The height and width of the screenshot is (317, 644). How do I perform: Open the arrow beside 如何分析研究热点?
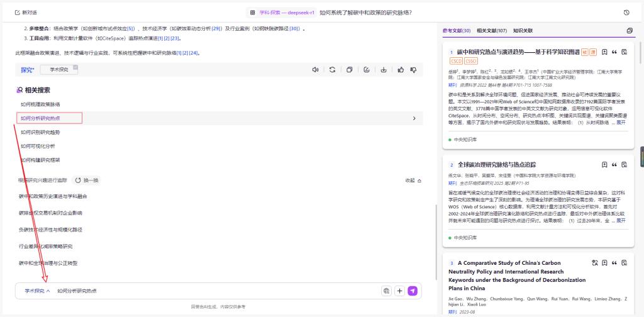(414, 118)
